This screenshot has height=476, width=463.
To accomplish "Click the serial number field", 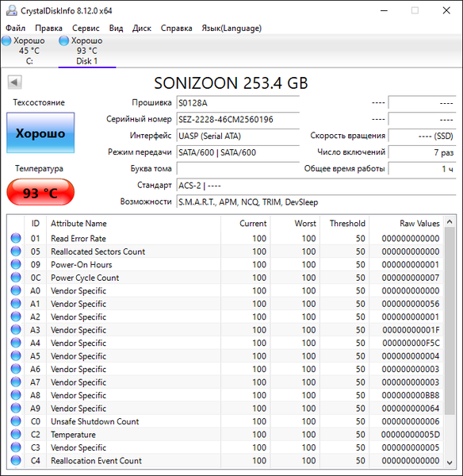I will [x=238, y=119].
